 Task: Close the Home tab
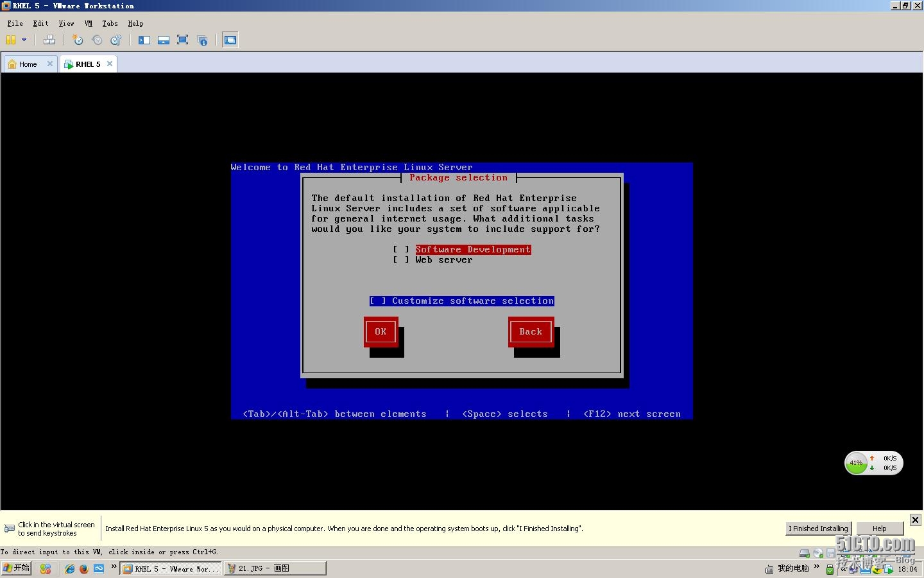coord(50,64)
